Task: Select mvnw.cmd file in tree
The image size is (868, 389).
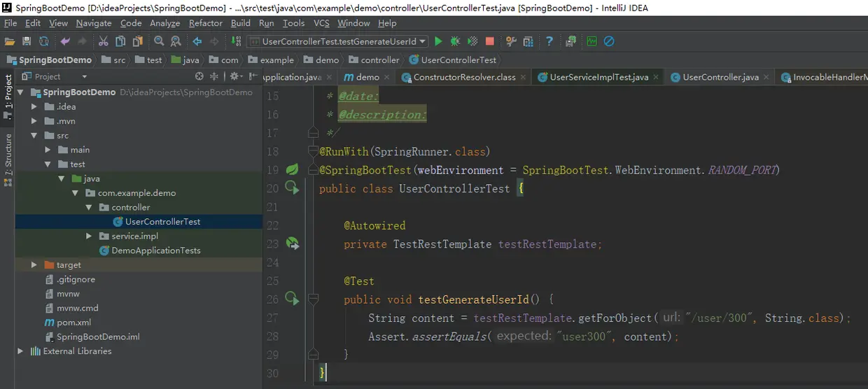Action: (71, 308)
